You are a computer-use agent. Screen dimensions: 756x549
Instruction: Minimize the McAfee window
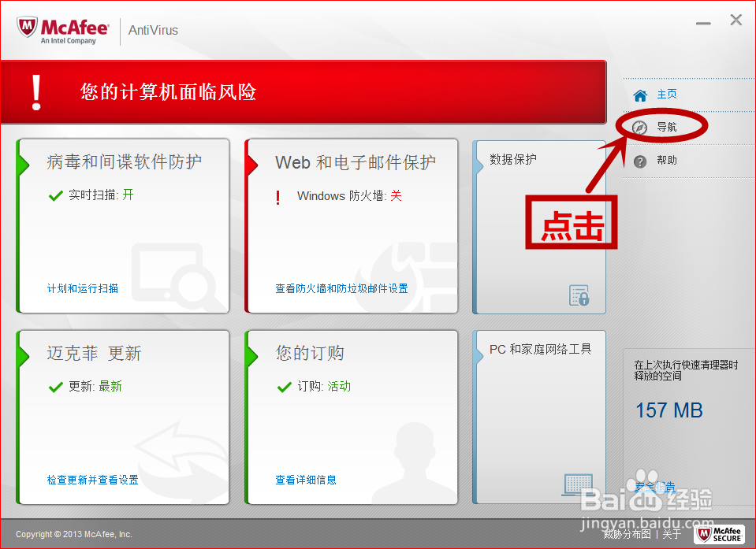tap(703, 24)
